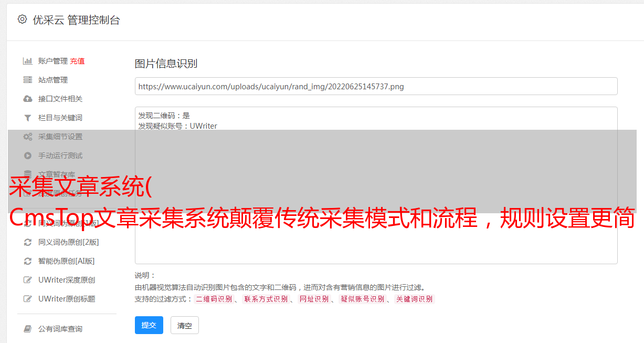Open UWriter原创标题 in sidebar
Viewport: 644px width, 343px height.
[67, 299]
